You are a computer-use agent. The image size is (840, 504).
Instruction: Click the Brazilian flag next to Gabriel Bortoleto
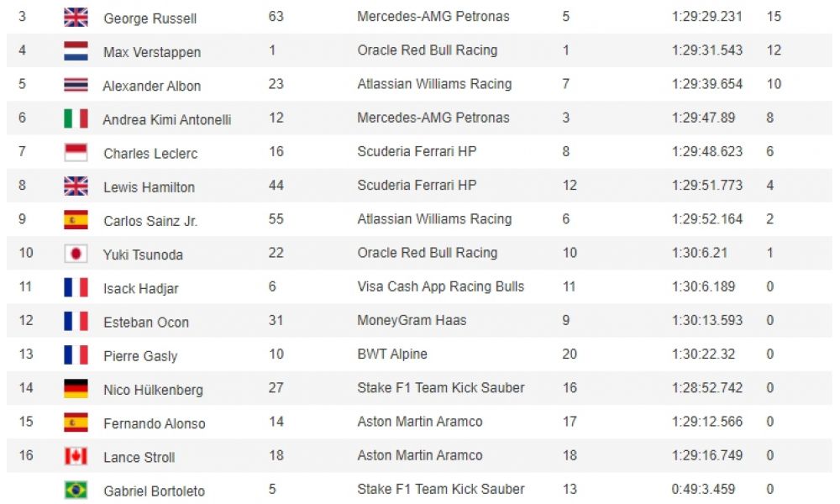coord(76,490)
